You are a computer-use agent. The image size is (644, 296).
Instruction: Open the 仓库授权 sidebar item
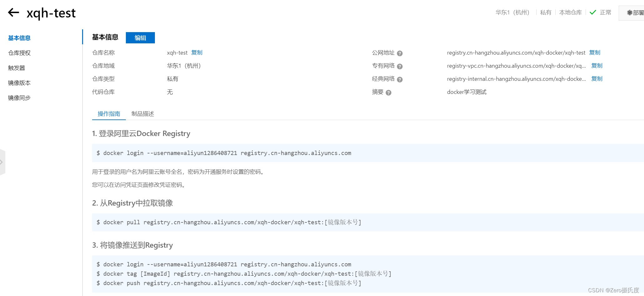(19, 53)
